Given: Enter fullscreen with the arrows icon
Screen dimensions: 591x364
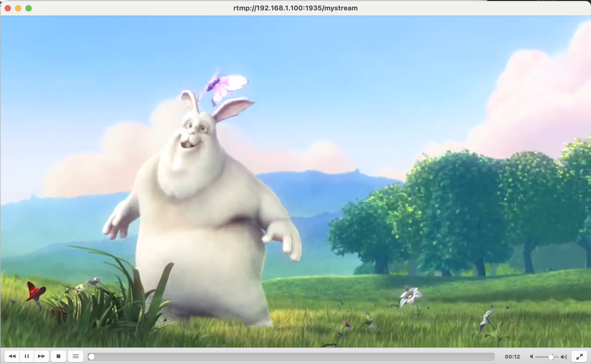Looking at the screenshot, I should (579, 357).
